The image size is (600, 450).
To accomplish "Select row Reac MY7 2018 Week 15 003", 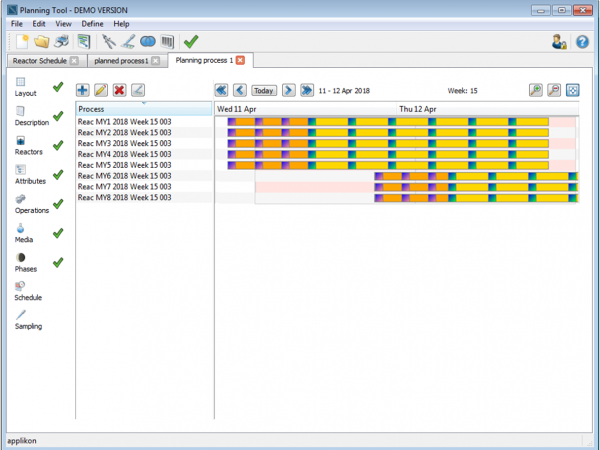I will (144, 187).
